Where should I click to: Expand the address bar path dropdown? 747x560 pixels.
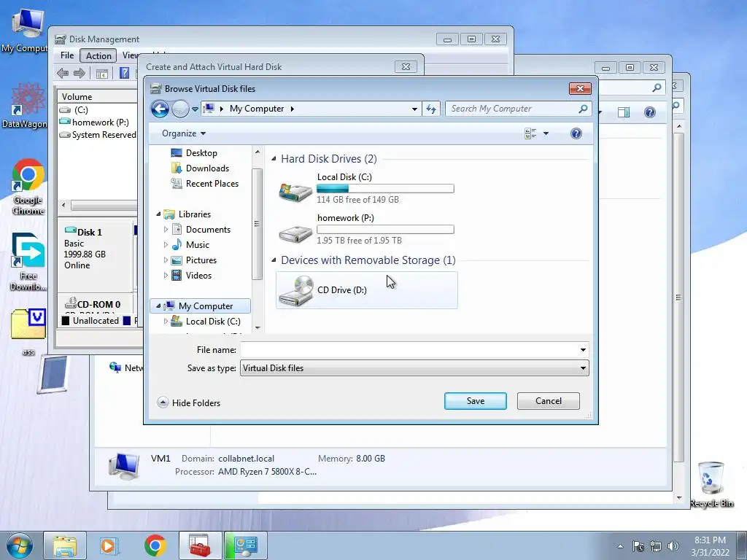point(414,109)
